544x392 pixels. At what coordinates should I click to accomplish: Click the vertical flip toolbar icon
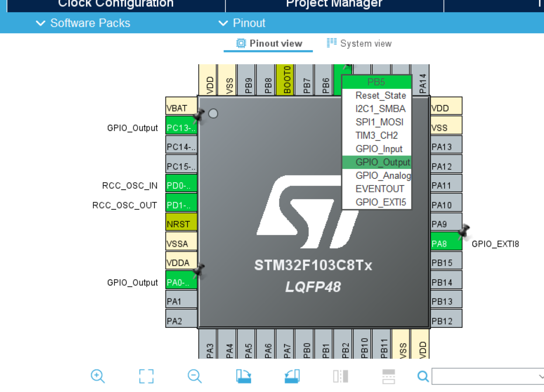340,376
